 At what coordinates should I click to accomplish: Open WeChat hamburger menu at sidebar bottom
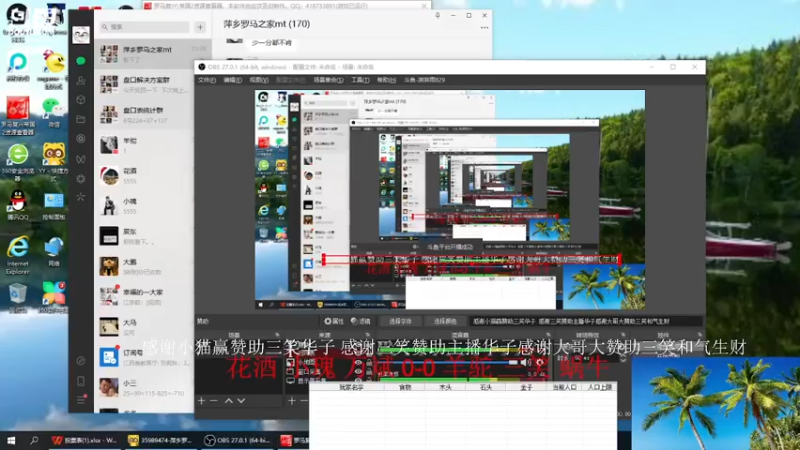pyautogui.click(x=81, y=400)
